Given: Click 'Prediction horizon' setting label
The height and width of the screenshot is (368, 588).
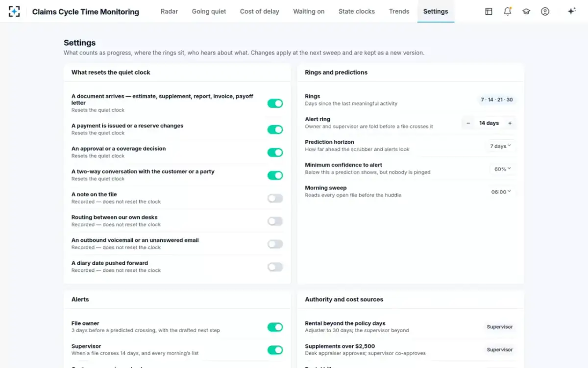Looking at the screenshot, I should 329,142.
